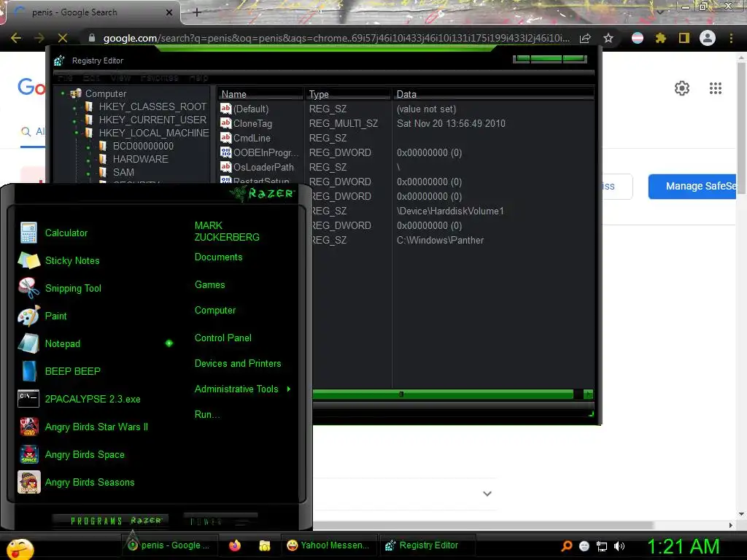The width and height of the screenshot is (747, 560).
Task: Select the OOBEInProgress registry value icon
Action: [225, 152]
